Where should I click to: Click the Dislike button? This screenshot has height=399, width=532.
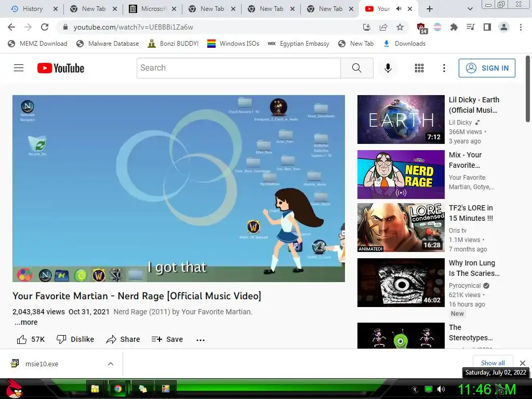75,339
